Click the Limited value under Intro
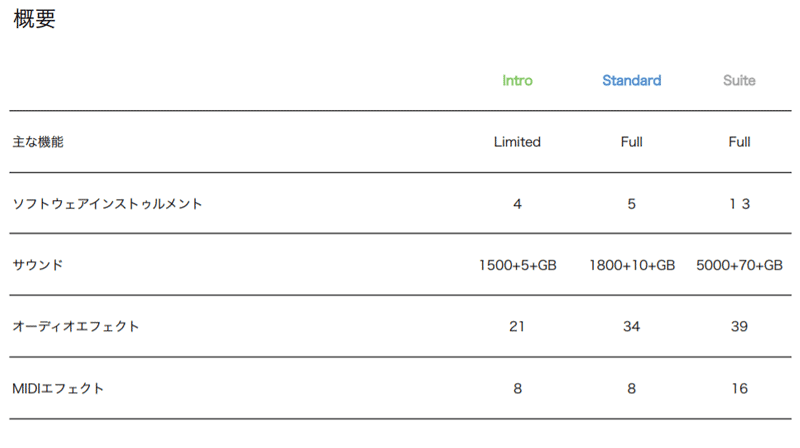Viewport: 800px width, 448px height. tap(517, 142)
